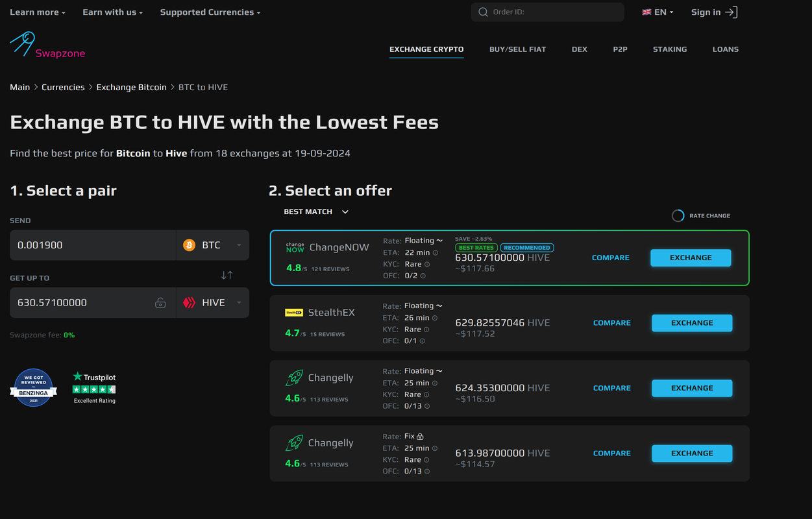This screenshot has width=812, height=519.
Task: Open the EN language selector
Action: coord(658,12)
